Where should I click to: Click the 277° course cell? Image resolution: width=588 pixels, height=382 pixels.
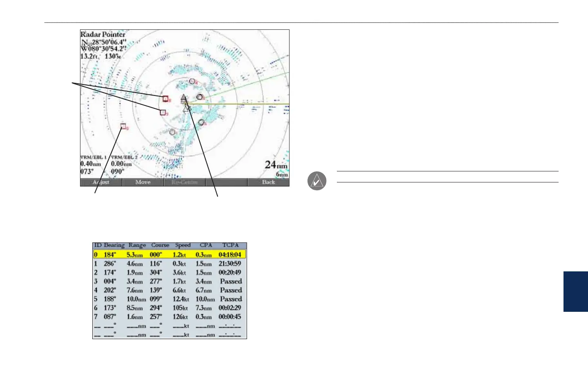pyautogui.click(x=156, y=281)
